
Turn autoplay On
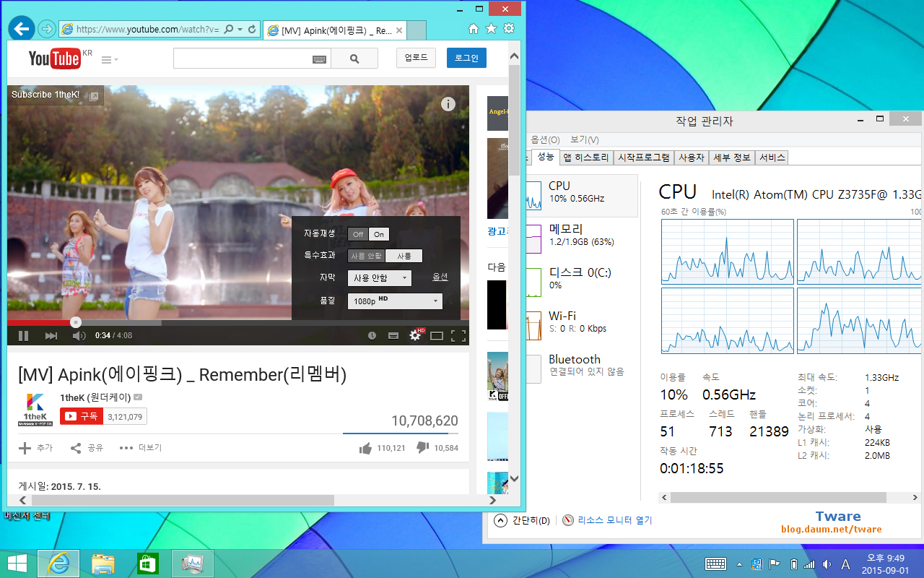[x=379, y=234]
